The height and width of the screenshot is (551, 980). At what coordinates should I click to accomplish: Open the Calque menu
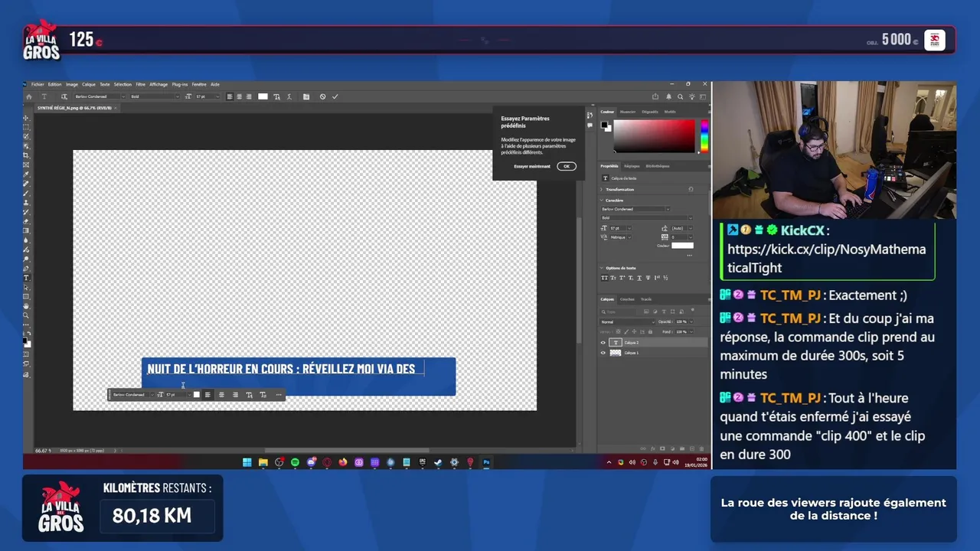(x=89, y=84)
